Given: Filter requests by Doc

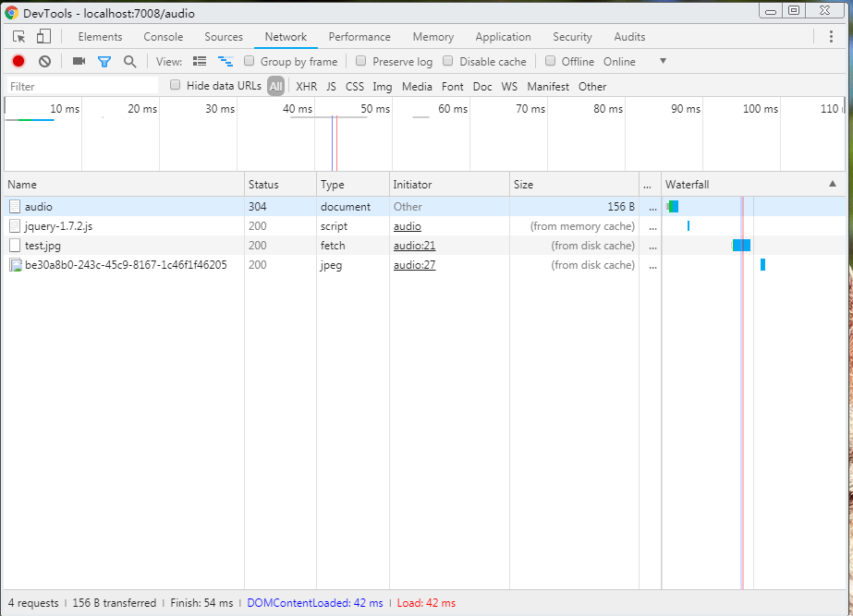Looking at the screenshot, I should pyautogui.click(x=482, y=87).
